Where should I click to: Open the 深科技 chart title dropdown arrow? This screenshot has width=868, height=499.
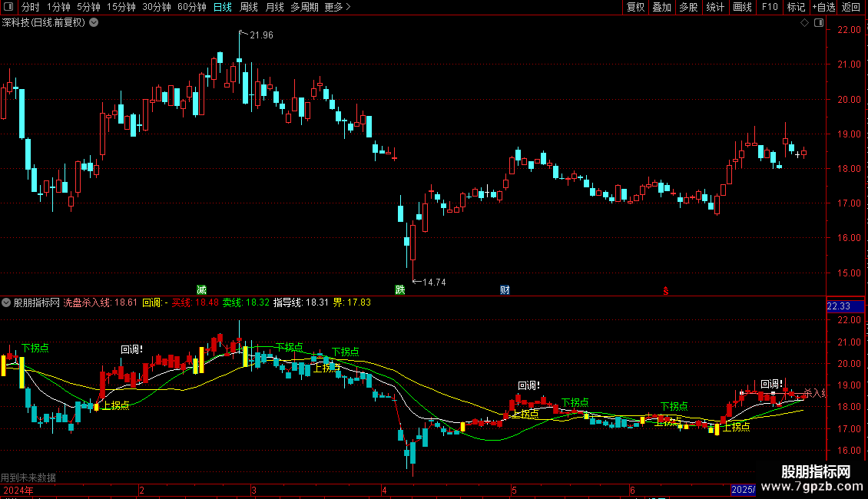coord(94,23)
